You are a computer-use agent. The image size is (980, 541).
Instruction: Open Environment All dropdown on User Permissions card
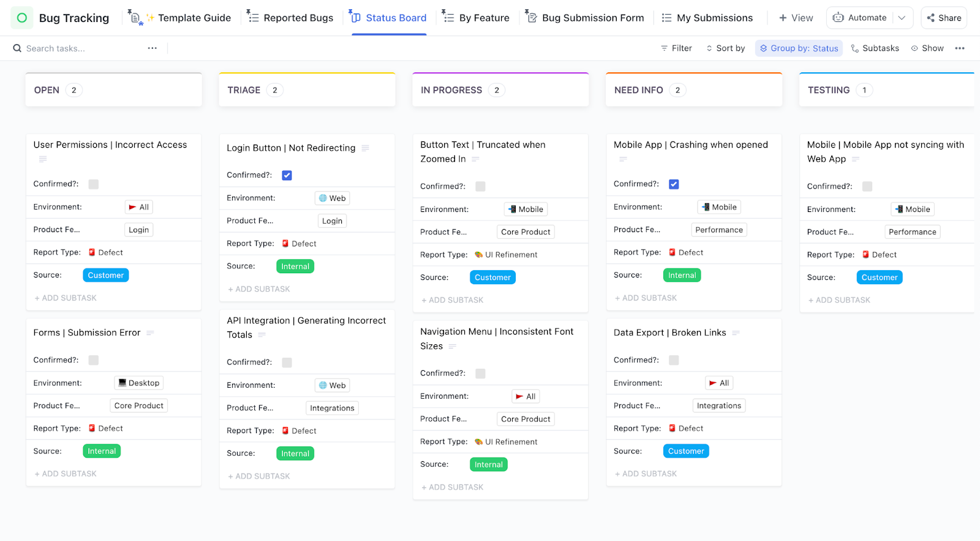[139, 207]
